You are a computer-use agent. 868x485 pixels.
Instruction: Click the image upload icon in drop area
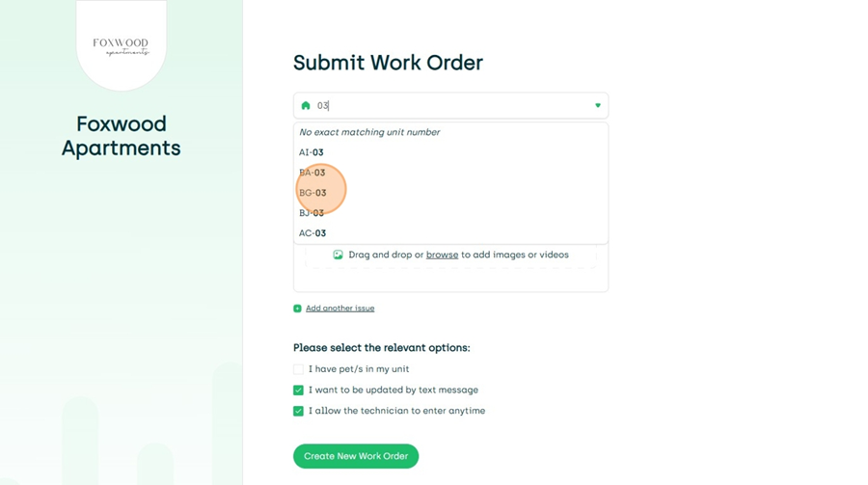[x=338, y=255]
